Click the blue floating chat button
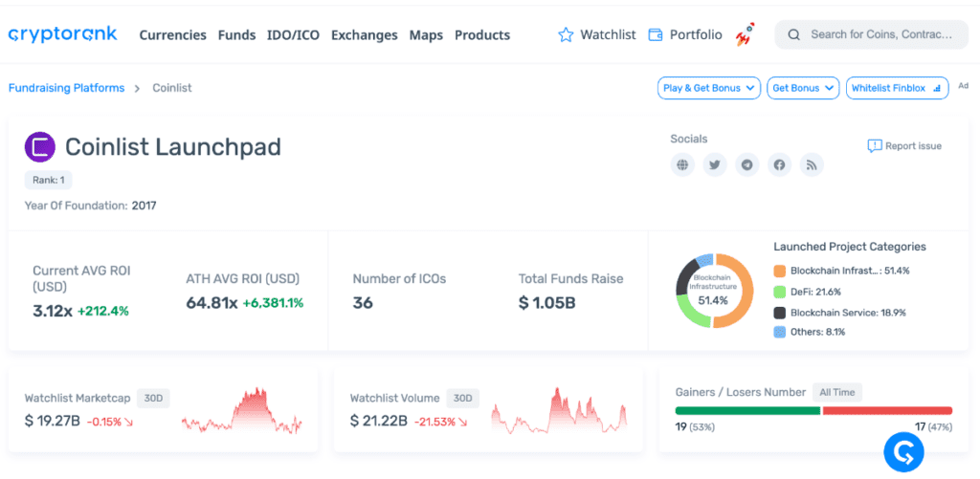Screen dimensions: 980x479 click(x=903, y=451)
